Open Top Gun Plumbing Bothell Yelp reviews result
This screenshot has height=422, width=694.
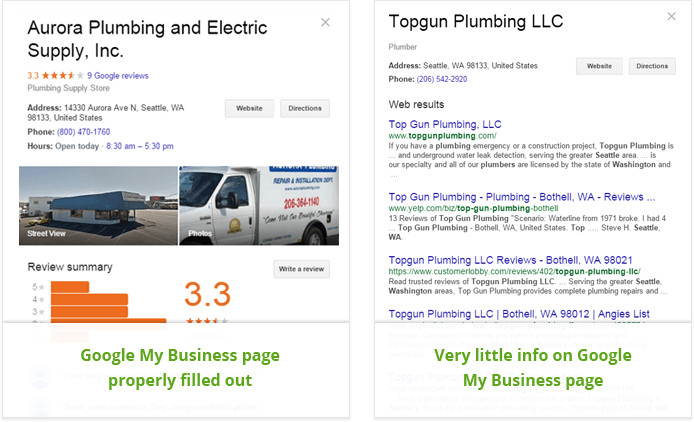[522, 197]
